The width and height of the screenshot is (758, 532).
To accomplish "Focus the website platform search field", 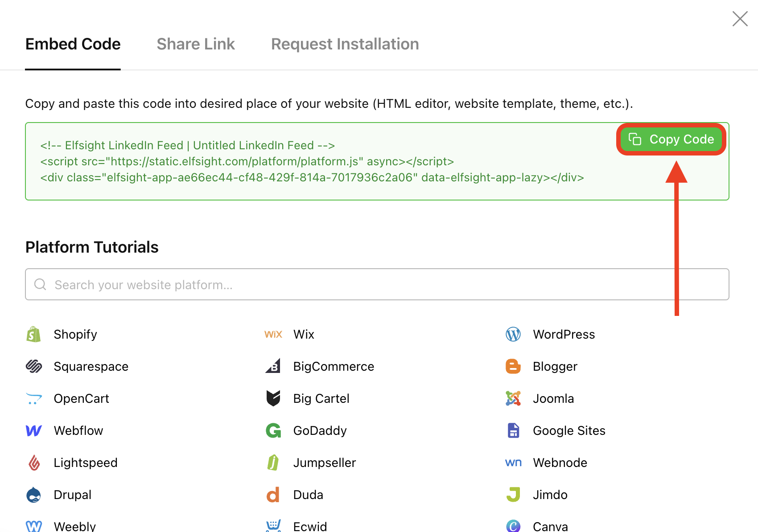I will pos(377,284).
